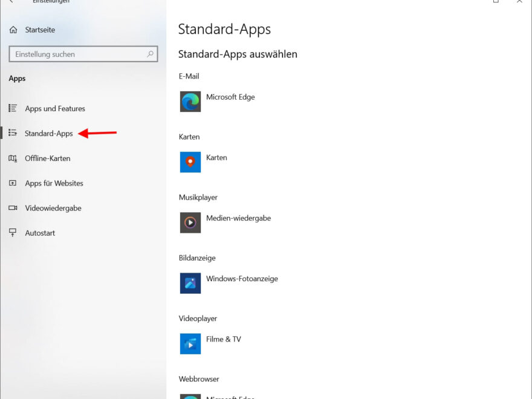Change Musikplayer default Medien-wiedergabe
Screen dimensions: 532x399
click(239, 218)
